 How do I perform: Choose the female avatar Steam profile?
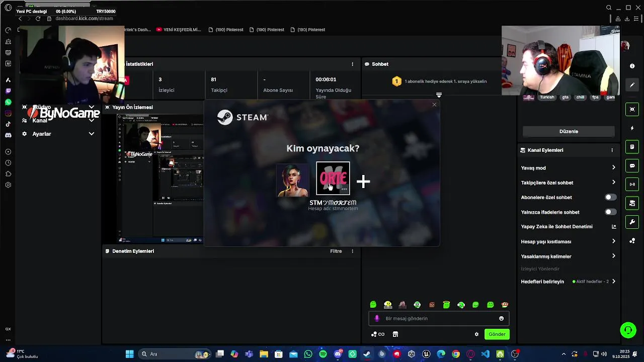tap(293, 180)
